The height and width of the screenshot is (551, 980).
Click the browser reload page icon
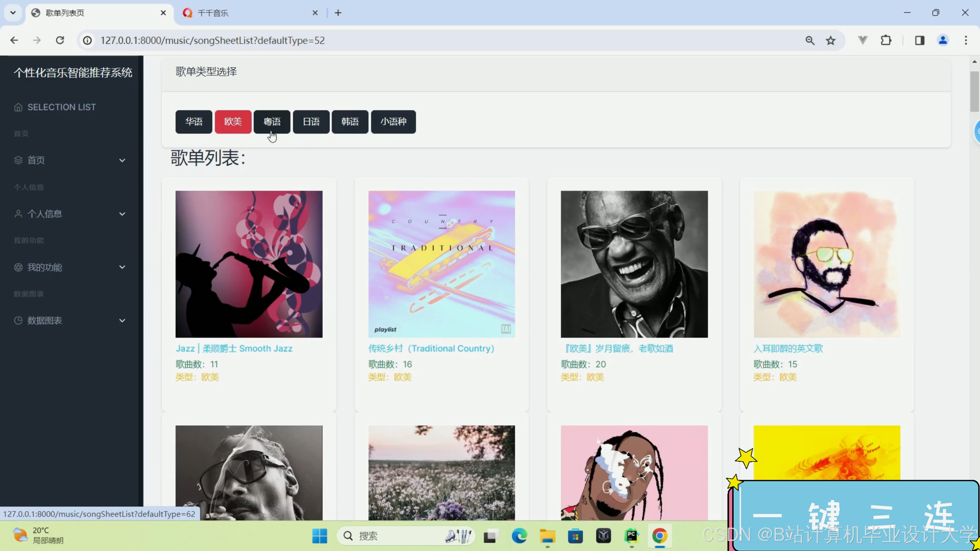coord(60,40)
